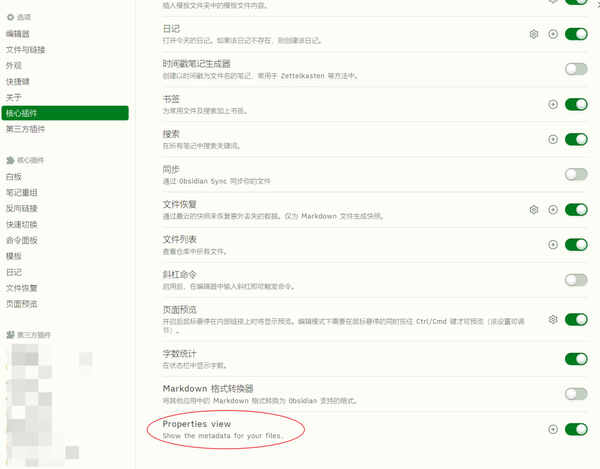The image size is (600, 469).
Task: Disable the 文件恢复 toggle
Action: (x=576, y=210)
